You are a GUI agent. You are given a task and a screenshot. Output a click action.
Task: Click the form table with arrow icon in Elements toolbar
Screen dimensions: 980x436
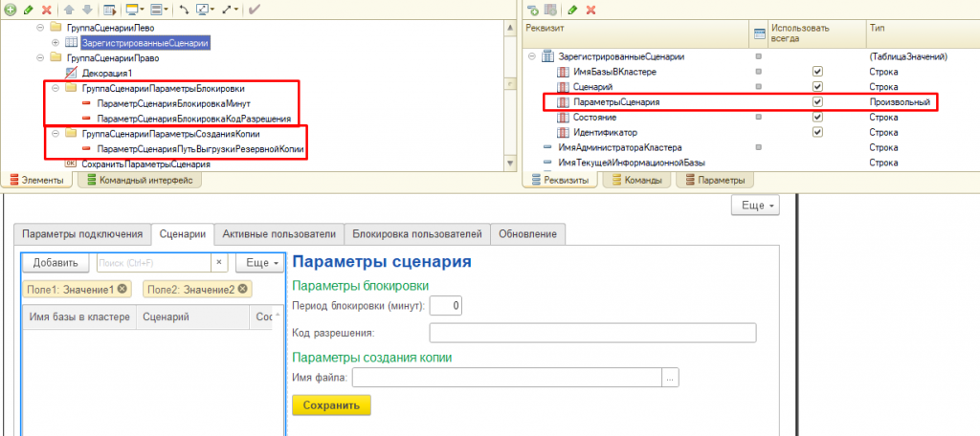pyautogui.click(x=109, y=10)
